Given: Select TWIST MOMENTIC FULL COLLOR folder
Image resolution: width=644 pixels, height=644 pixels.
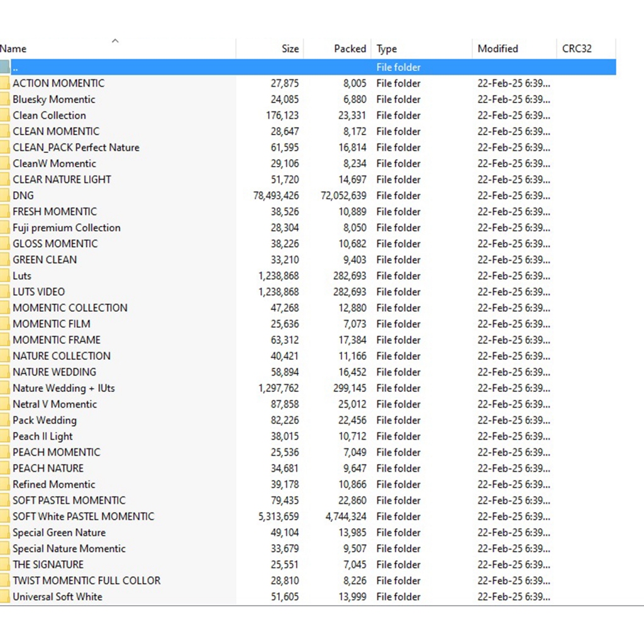Looking at the screenshot, I should [86, 580].
